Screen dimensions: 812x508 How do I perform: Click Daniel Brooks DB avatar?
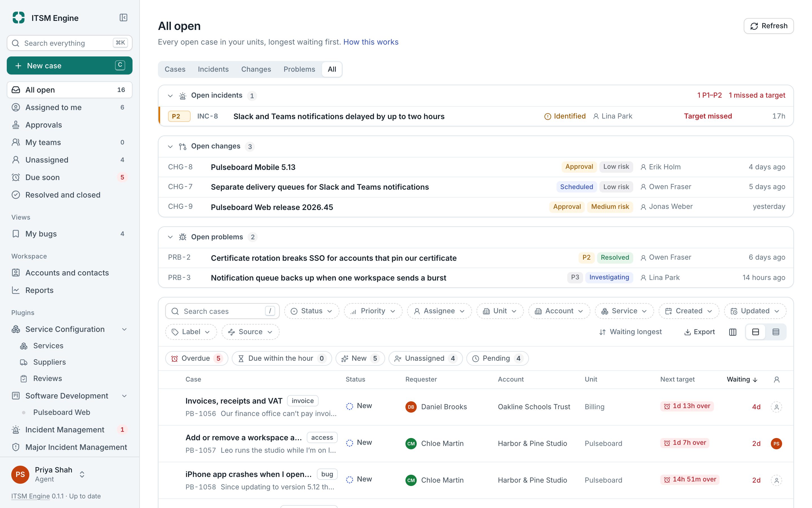pyautogui.click(x=411, y=407)
